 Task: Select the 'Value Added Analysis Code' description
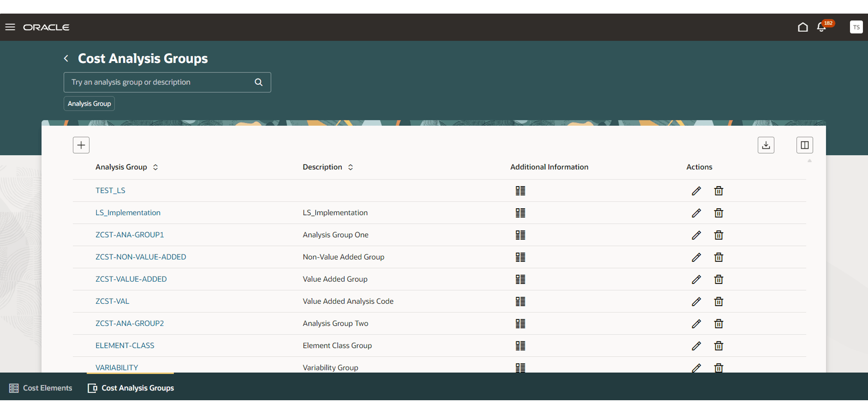(348, 302)
